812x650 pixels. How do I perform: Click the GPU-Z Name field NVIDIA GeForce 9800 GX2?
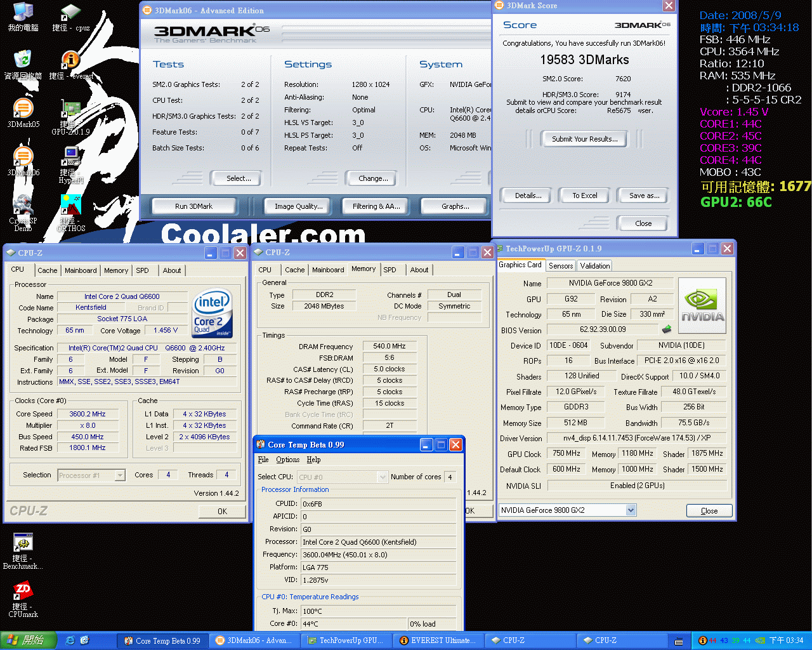coord(610,283)
